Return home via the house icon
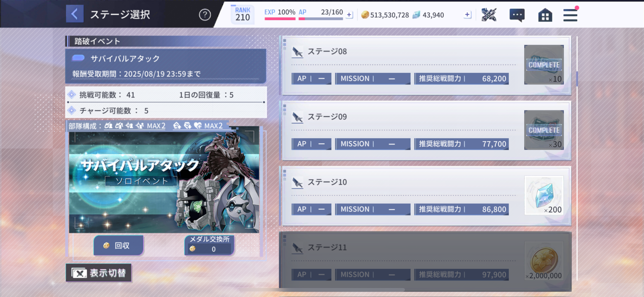 coord(545,15)
